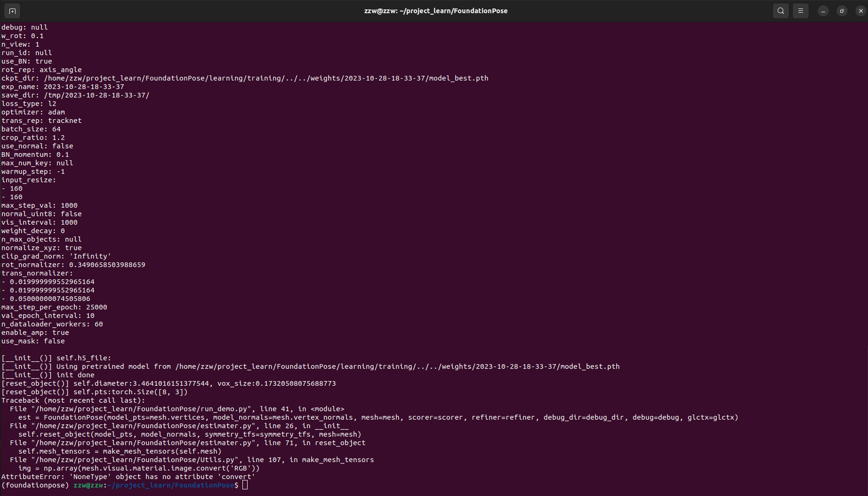Screen dimensions: 868x496
Task: Click the (foundationpose) shell prompt cursor
Action: point(245,485)
